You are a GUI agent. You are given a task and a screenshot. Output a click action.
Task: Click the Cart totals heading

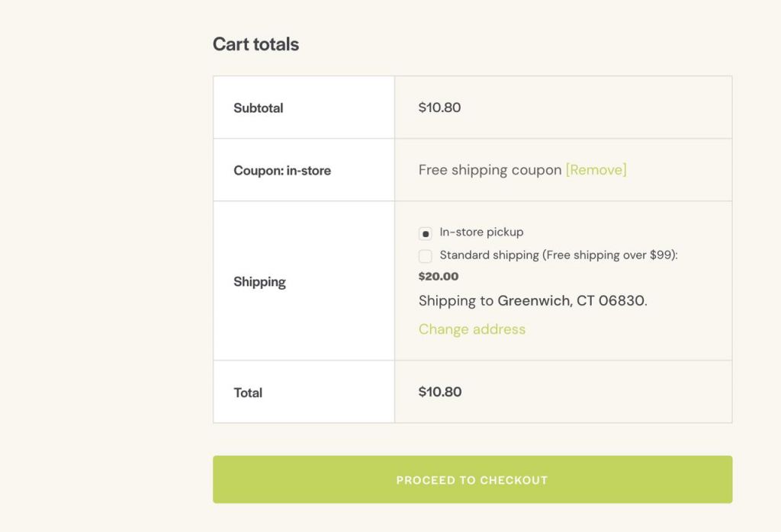click(x=256, y=43)
